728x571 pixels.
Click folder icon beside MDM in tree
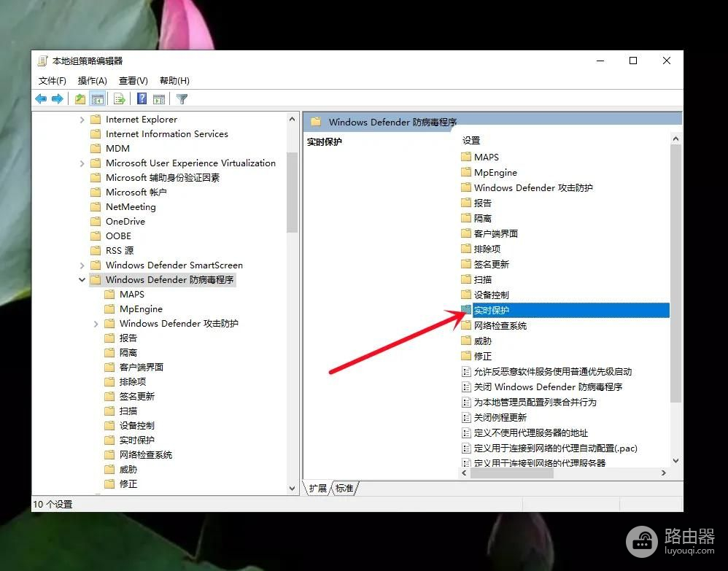pyautogui.click(x=96, y=149)
